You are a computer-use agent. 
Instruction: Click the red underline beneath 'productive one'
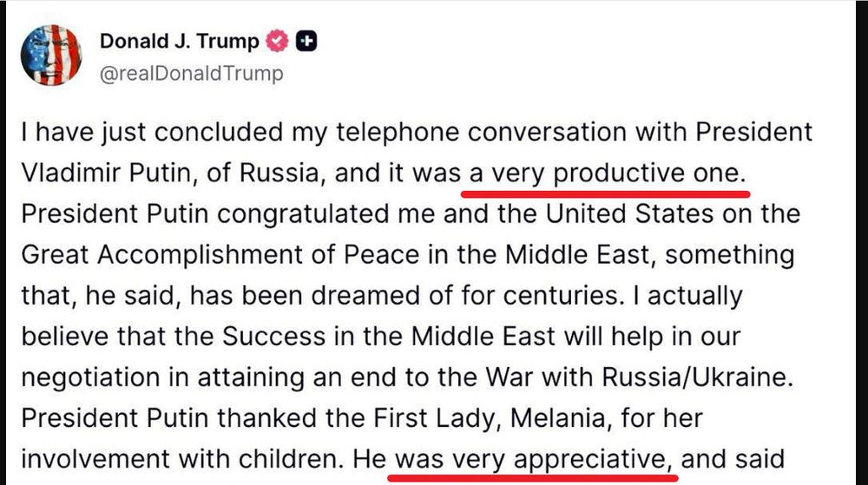[606, 194]
